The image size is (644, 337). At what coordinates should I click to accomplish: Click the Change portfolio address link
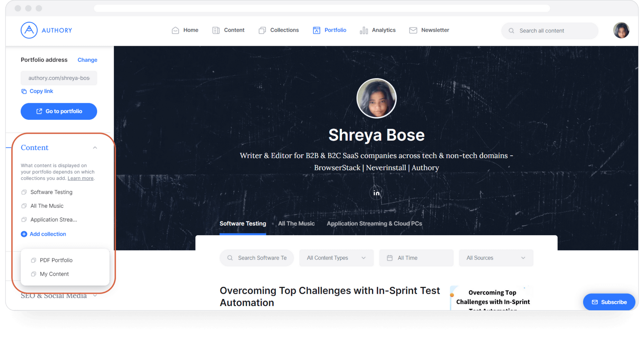tap(87, 60)
